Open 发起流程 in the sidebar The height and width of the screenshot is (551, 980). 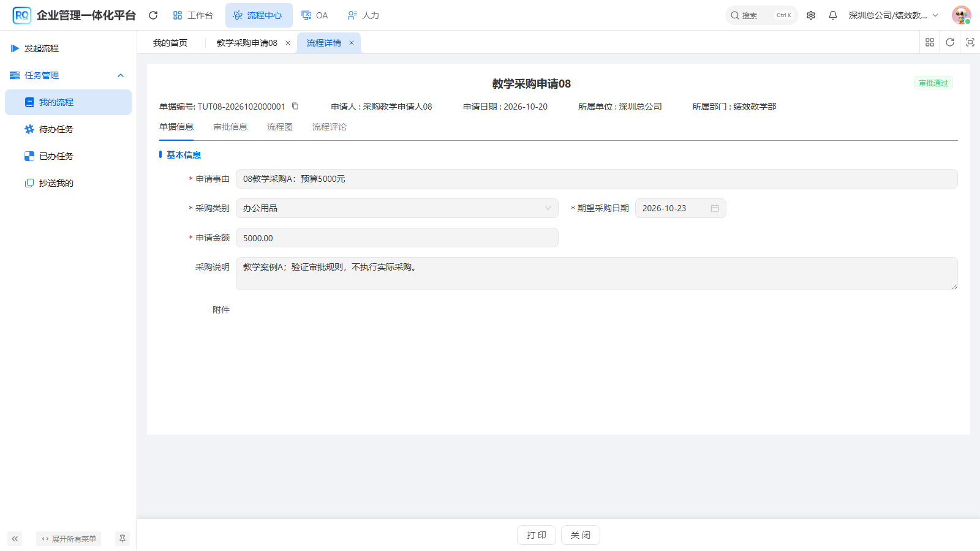point(68,48)
